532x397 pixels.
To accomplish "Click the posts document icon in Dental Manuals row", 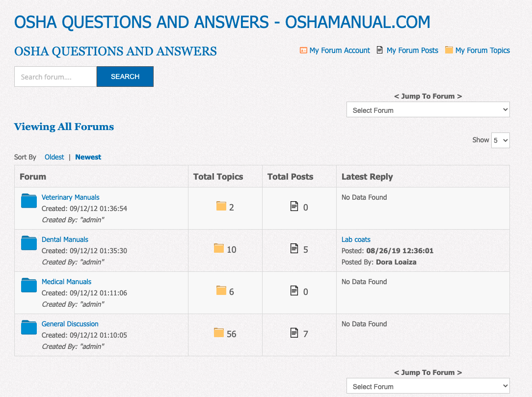I will click(294, 248).
